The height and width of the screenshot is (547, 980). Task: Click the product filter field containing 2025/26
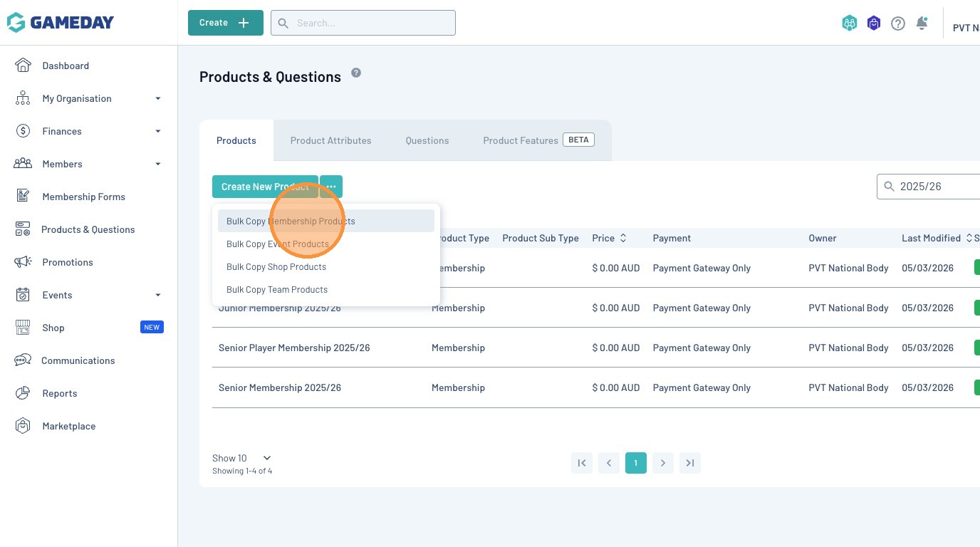(x=929, y=187)
